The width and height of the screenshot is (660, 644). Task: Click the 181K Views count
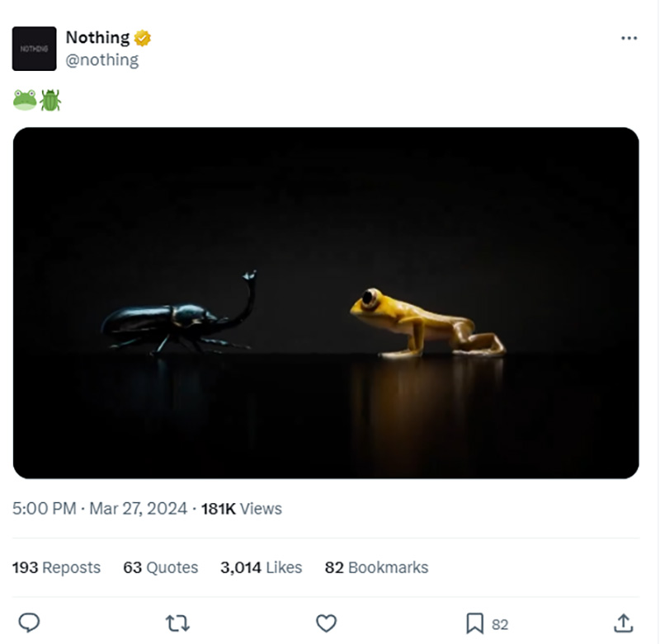click(x=242, y=509)
